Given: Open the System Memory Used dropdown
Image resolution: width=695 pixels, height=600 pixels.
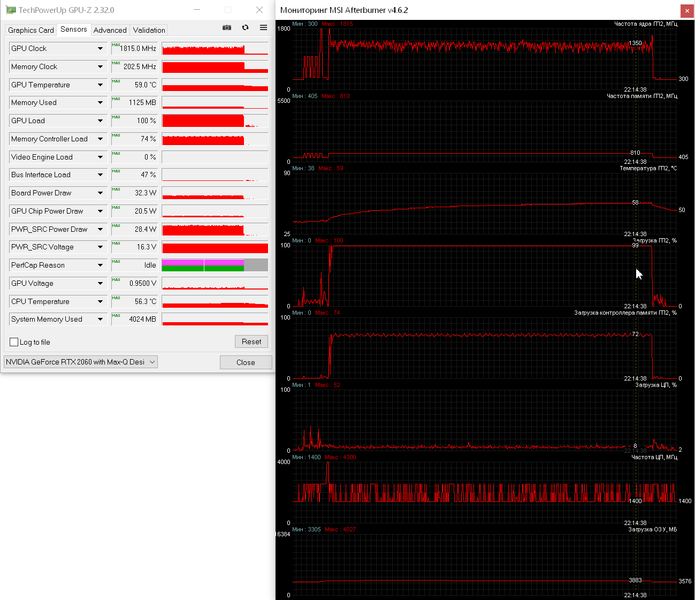Looking at the screenshot, I should (100, 319).
